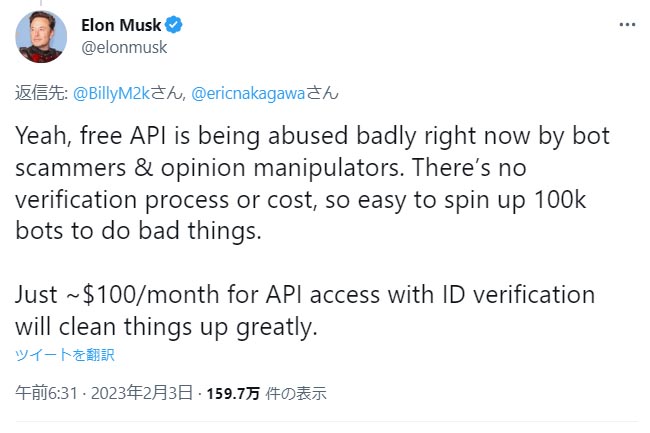Open the three-dot more options menu

point(625,24)
